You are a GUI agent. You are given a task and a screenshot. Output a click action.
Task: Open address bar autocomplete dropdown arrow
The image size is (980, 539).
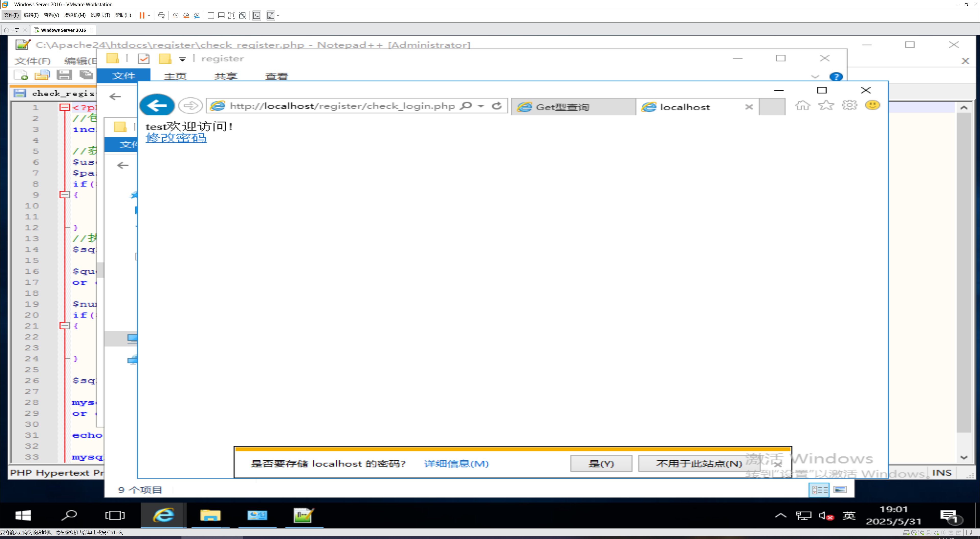coord(481,106)
